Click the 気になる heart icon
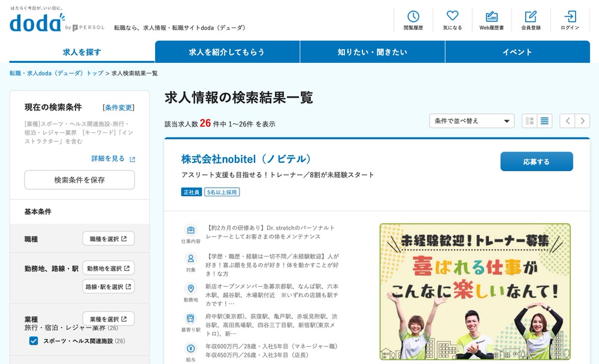Viewport: 599px width, 364px height. (452, 17)
